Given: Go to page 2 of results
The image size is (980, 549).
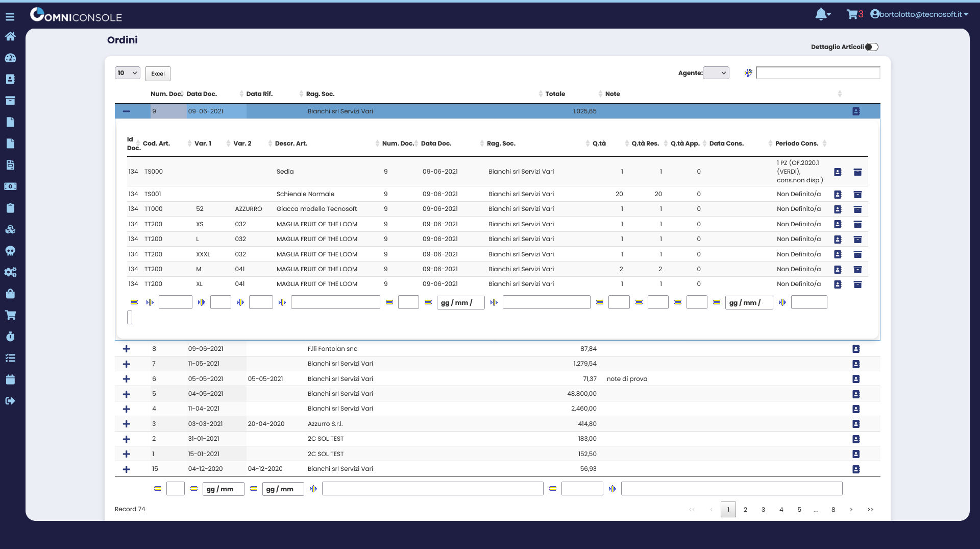Looking at the screenshot, I should 745,510.
